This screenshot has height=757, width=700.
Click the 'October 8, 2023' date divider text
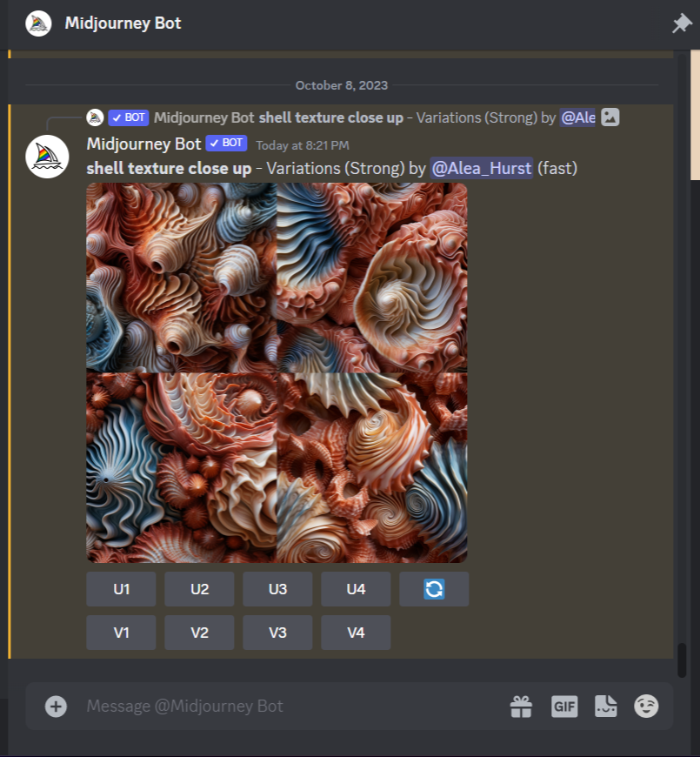tap(342, 85)
